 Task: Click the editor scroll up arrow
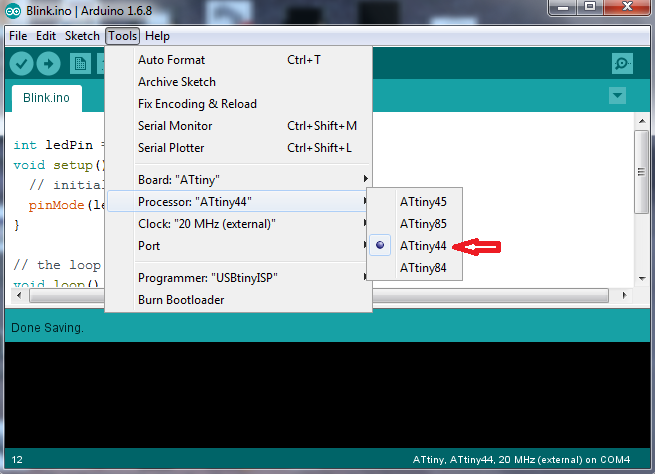[642, 121]
